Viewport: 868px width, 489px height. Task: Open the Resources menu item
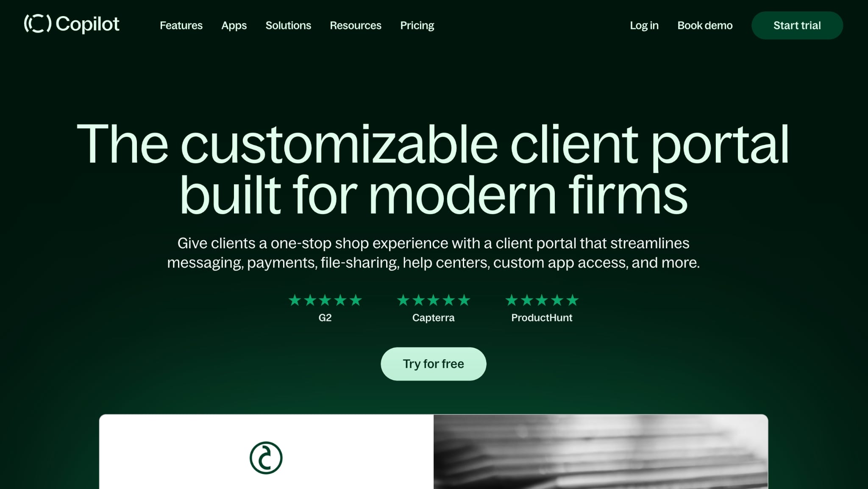pos(355,25)
